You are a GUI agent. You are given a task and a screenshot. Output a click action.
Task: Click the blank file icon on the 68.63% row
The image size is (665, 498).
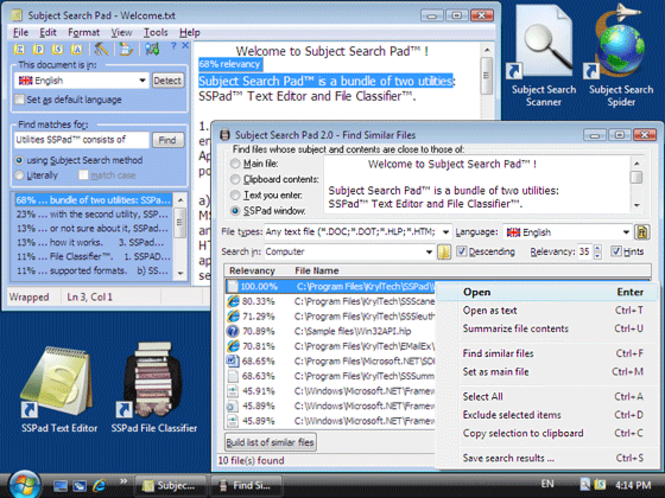tap(233, 376)
